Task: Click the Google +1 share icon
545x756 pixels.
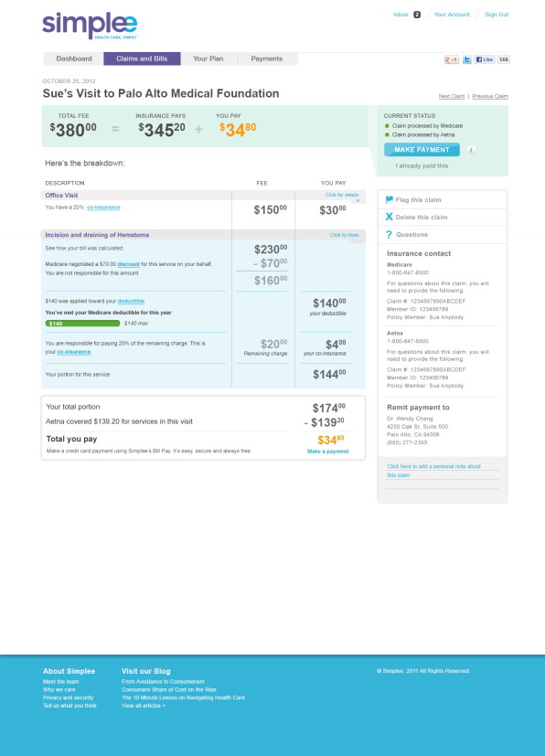Action: [452, 59]
